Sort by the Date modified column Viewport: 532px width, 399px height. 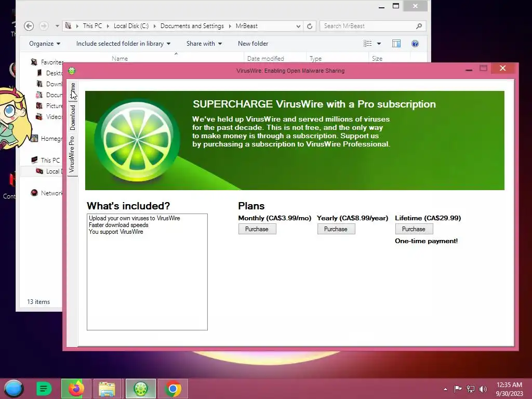(265, 58)
